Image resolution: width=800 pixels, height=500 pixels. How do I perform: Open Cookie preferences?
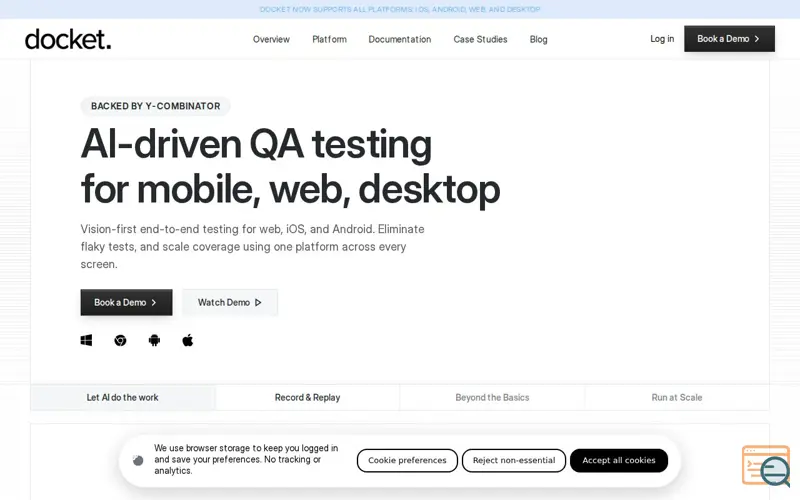pyautogui.click(x=407, y=460)
